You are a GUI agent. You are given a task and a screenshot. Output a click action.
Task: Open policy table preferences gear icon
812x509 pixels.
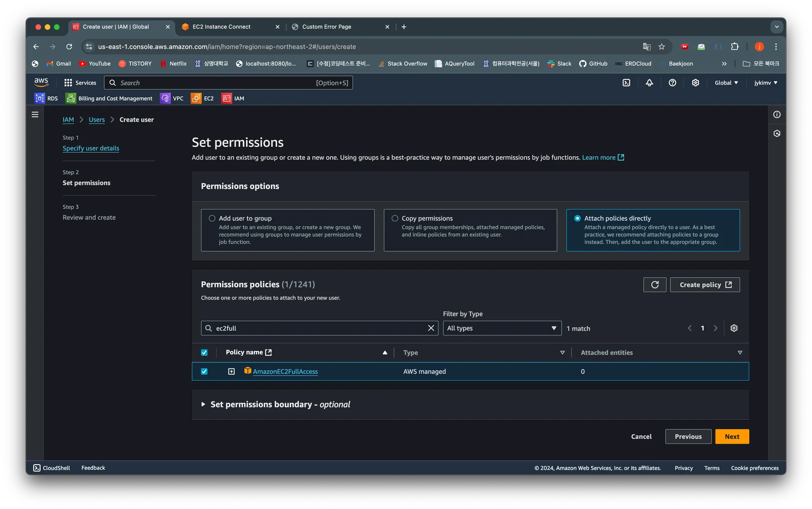click(734, 328)
